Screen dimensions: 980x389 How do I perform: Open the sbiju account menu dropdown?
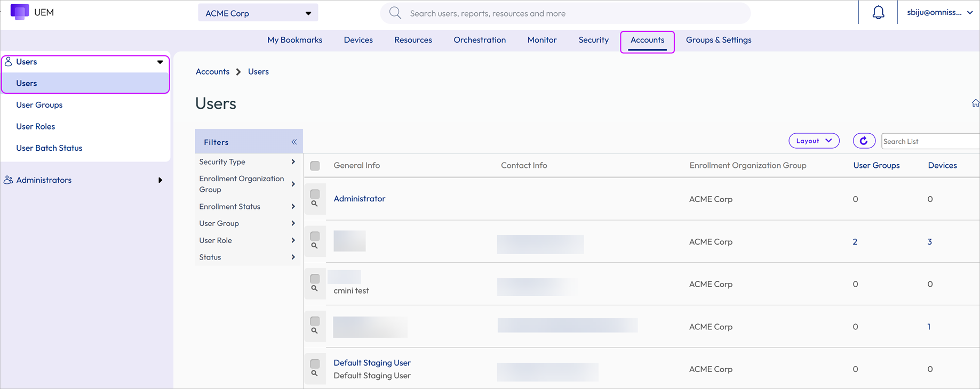click(x=939, y=12)
